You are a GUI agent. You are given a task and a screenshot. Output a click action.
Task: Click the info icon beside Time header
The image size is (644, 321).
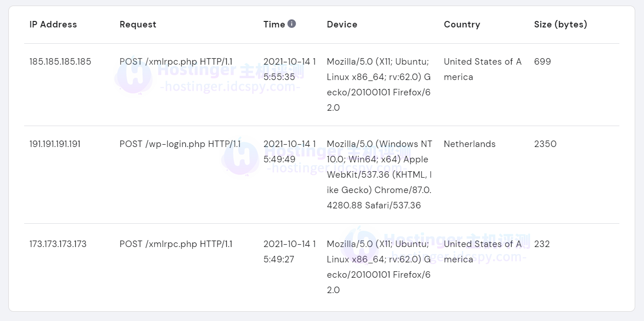(292, 24)
